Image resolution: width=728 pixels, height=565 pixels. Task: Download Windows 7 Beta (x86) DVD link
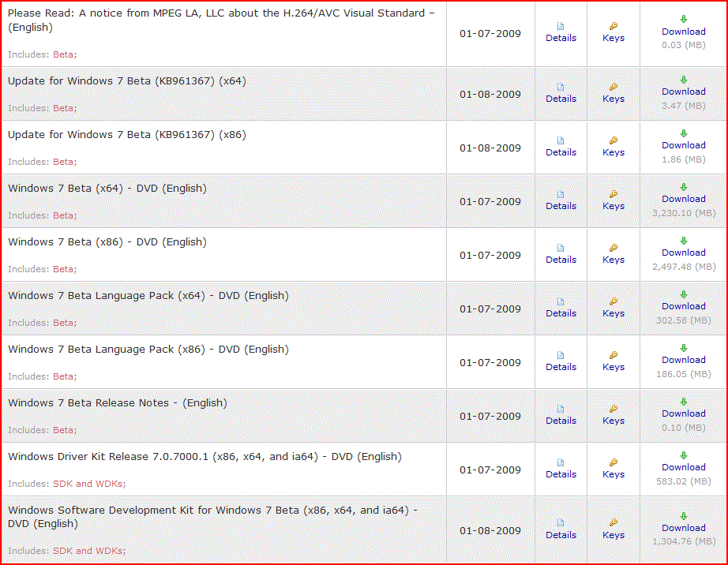684,253
